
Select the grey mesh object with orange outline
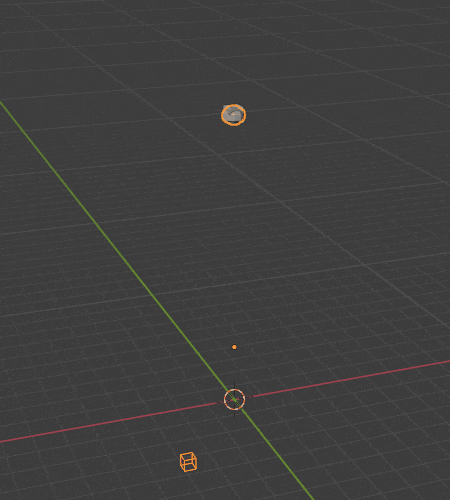[233, 115]
